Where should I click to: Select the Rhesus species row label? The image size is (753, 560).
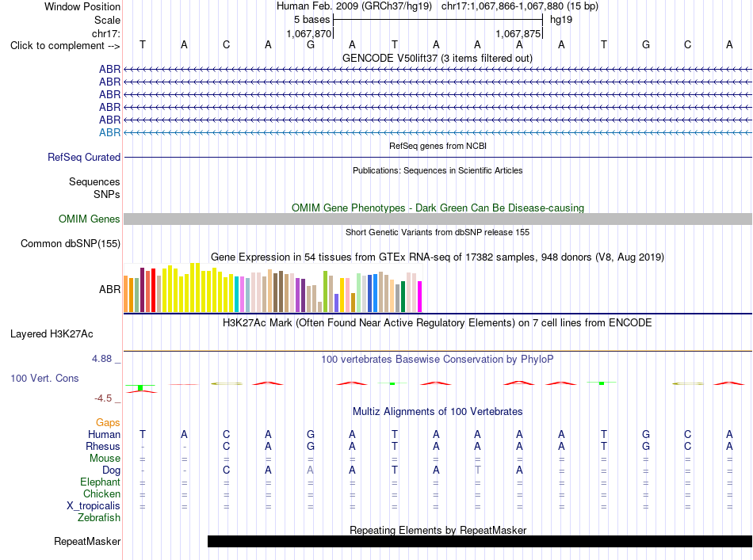coord(103,446)
